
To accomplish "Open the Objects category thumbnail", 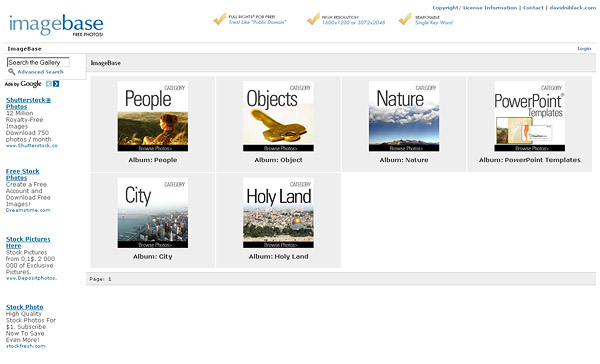I will 278,116.
